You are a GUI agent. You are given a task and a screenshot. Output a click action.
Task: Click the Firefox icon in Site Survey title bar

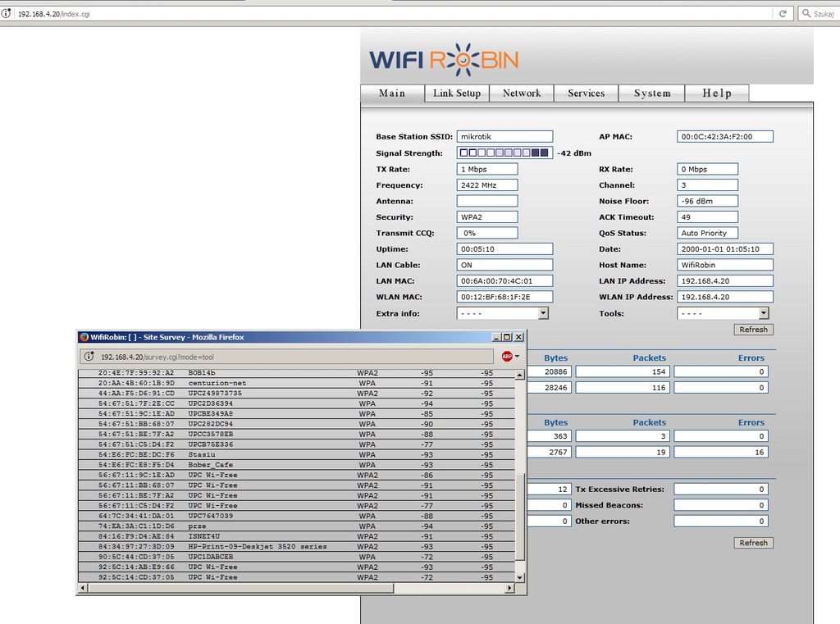(x=84, y=337)
